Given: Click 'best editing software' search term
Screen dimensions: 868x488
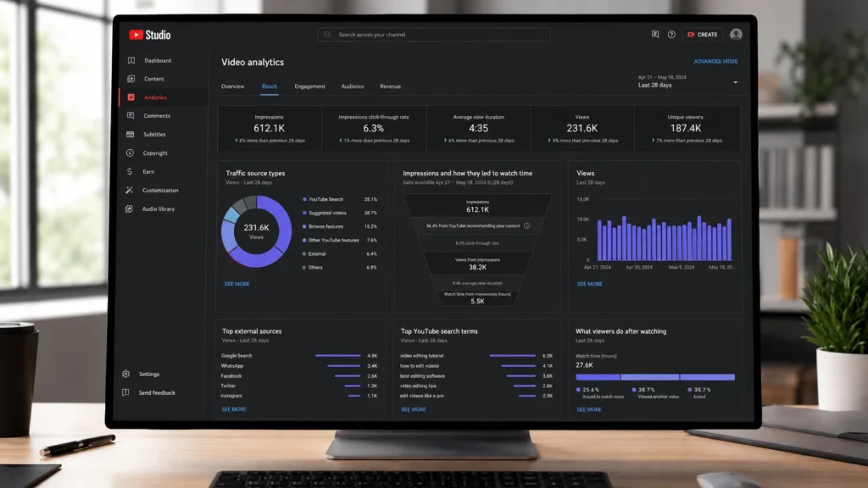Looking at the screenshot, I should tap(422, 375).
